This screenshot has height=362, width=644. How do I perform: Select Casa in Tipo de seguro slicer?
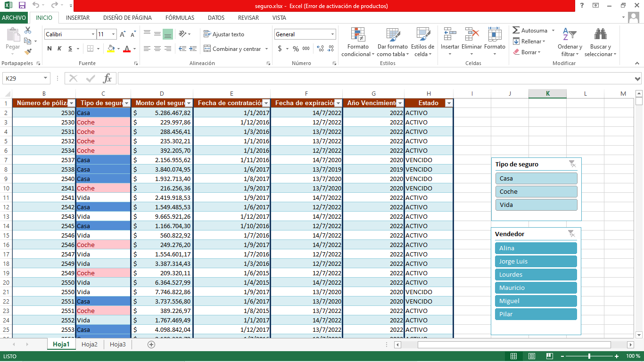point(536,178)
